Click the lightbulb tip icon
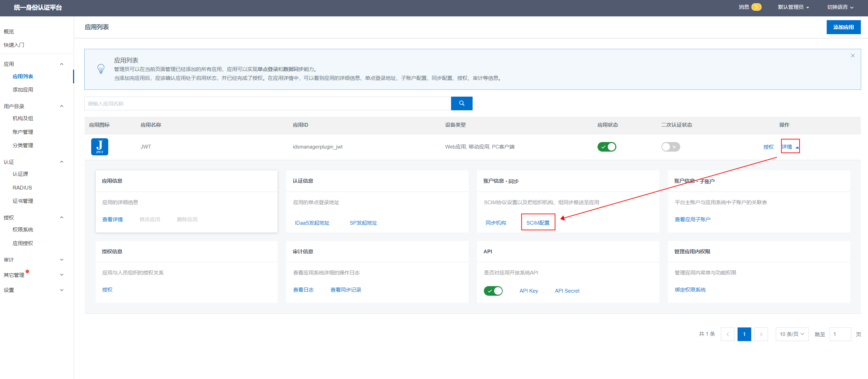The image size is (868, 379). point(101,69)
